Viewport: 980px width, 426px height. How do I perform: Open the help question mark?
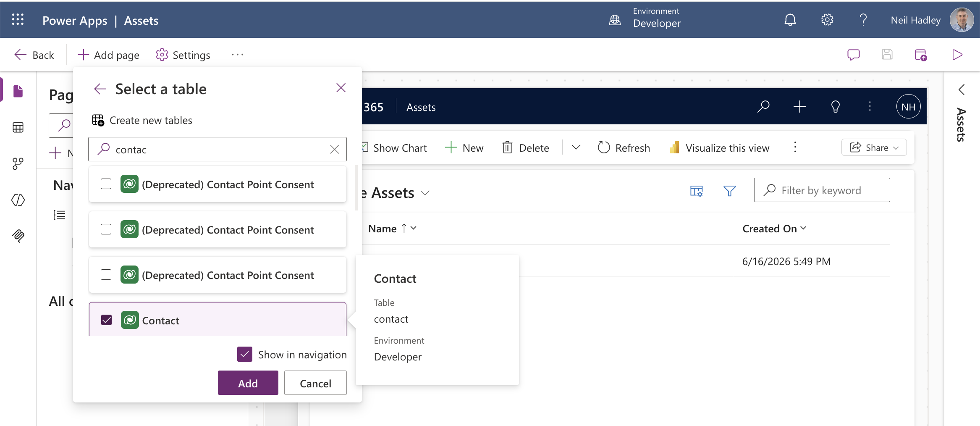tap(863, 20)
